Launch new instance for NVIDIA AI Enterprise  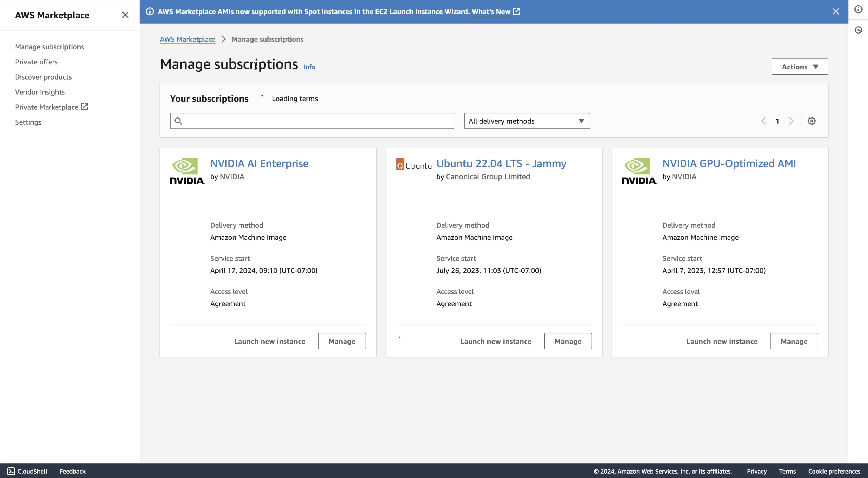[270, 341]
